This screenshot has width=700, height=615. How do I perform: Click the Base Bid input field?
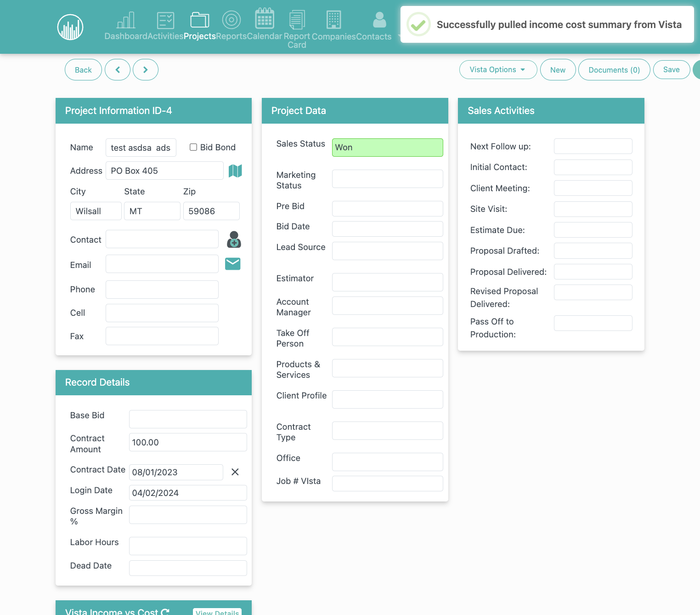(x=188, y=419)
